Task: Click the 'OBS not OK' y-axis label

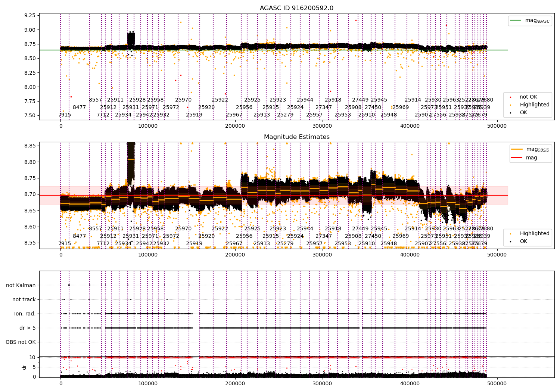Action: click(x=21, y=342)
